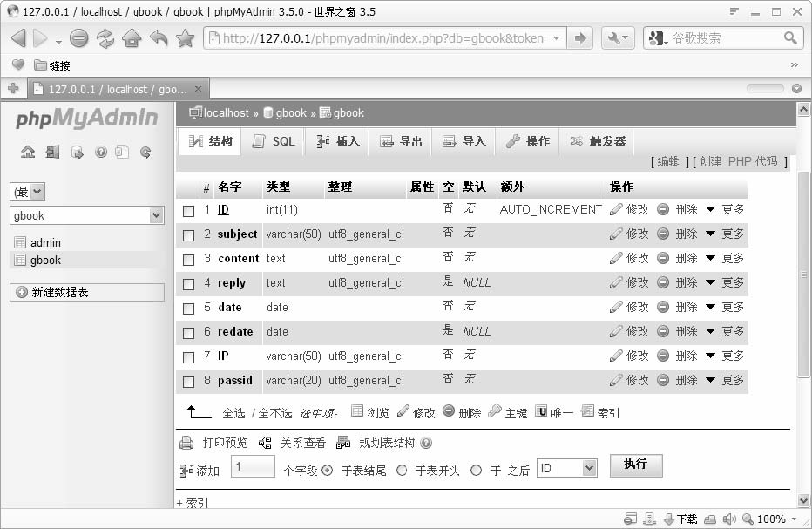
Task: Open the ID column position dropdown
Action: point(567,468)
